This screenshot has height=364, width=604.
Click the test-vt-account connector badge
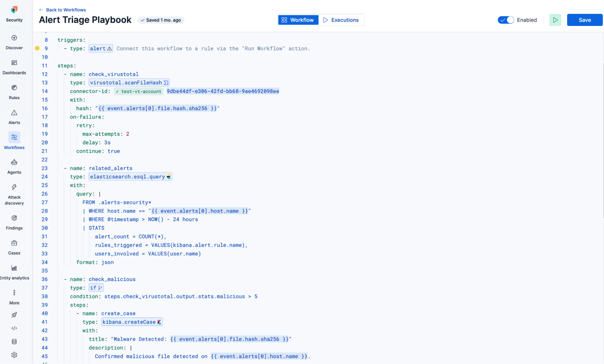(139, 91)
